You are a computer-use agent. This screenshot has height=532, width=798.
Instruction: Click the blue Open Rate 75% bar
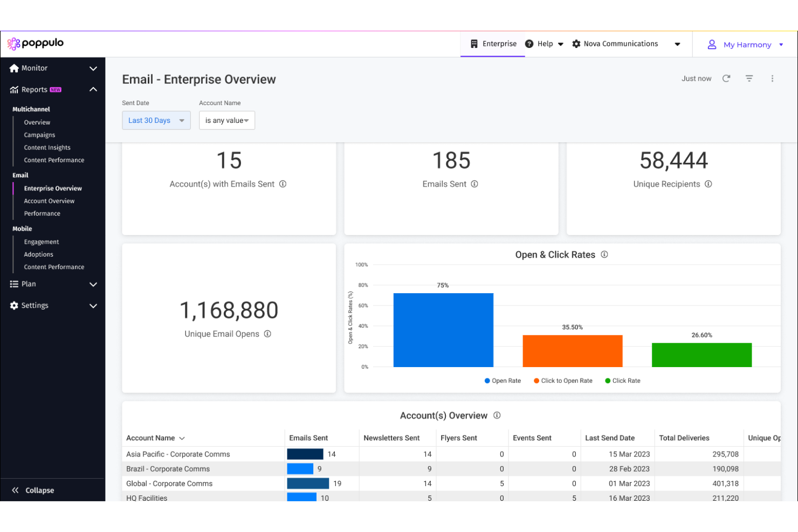point(443,330)
